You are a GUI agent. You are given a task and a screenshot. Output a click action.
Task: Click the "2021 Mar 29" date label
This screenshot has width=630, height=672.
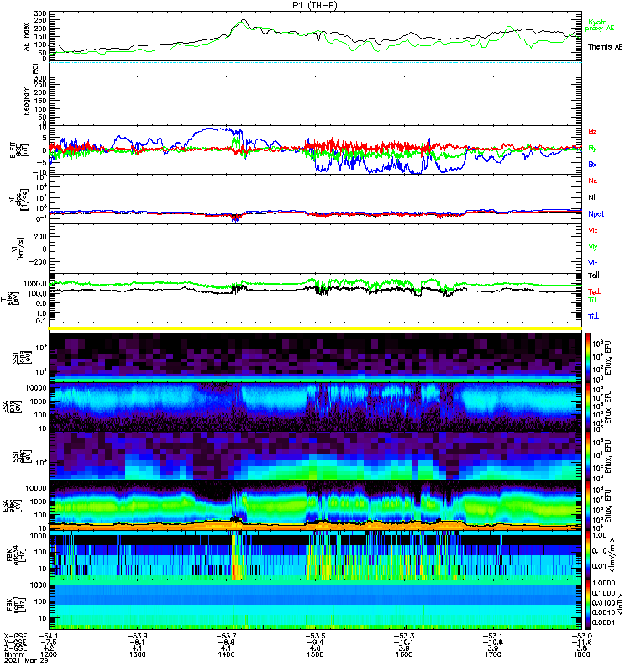coord(26,660)
